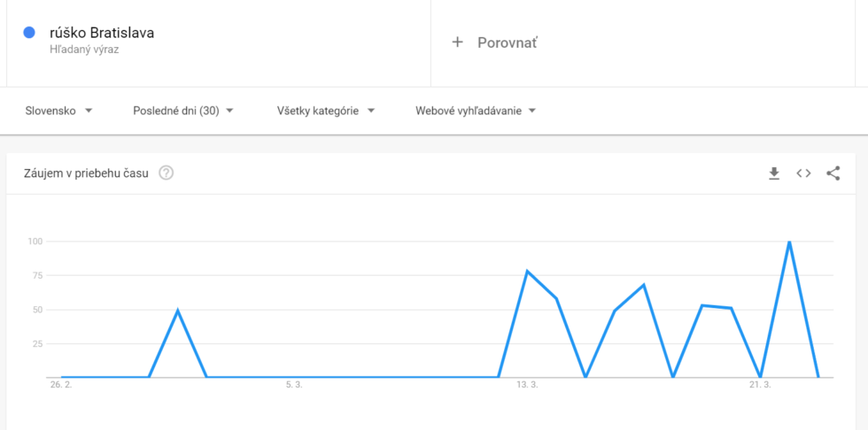Screen dimensions: 868x430
Task: Select the first chart peak after 26. 2.
Action: pyautogui.click(x=177, y=310)
